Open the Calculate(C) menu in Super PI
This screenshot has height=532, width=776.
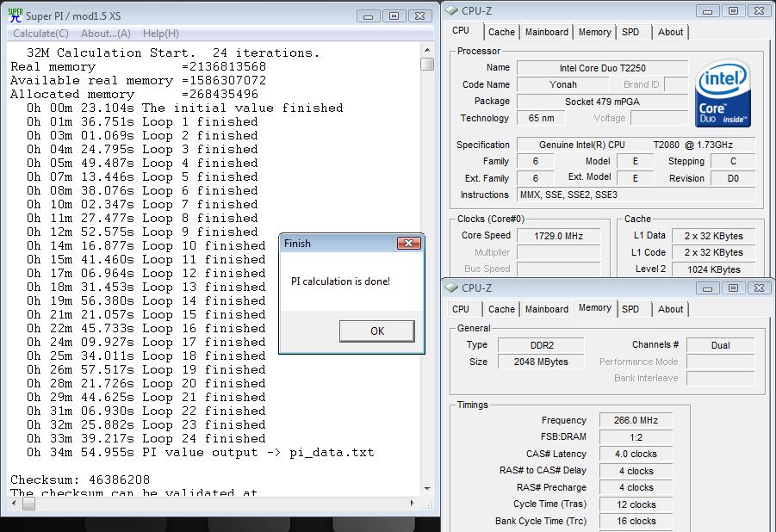40,34
